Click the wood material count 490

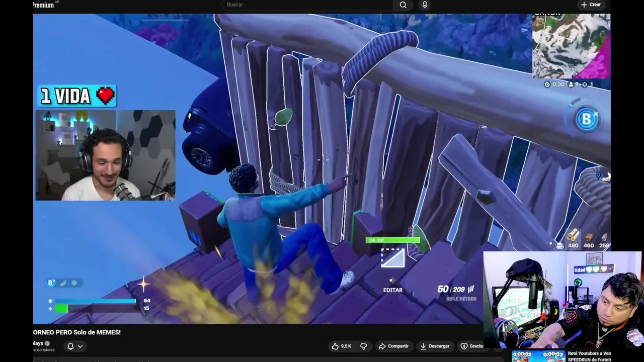coord(573,245)
